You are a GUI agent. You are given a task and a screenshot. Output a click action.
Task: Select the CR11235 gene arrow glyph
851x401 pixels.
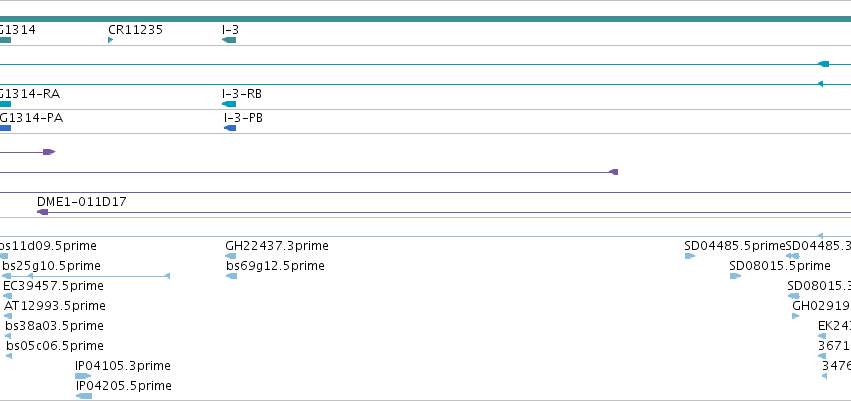click(x=111, y=40)
